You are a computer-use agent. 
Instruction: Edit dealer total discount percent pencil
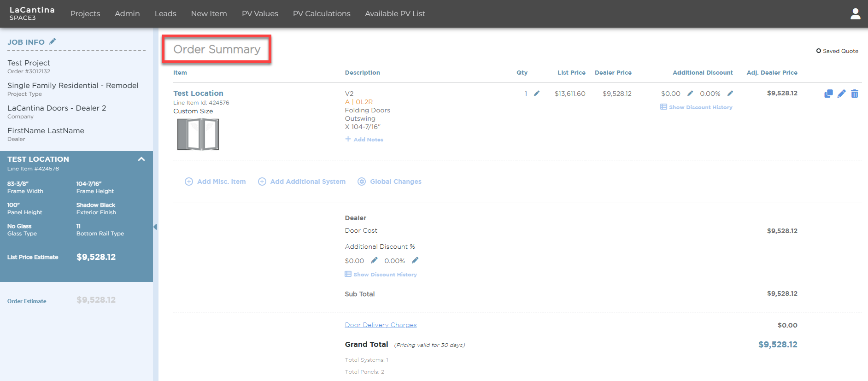pos(415,260)
